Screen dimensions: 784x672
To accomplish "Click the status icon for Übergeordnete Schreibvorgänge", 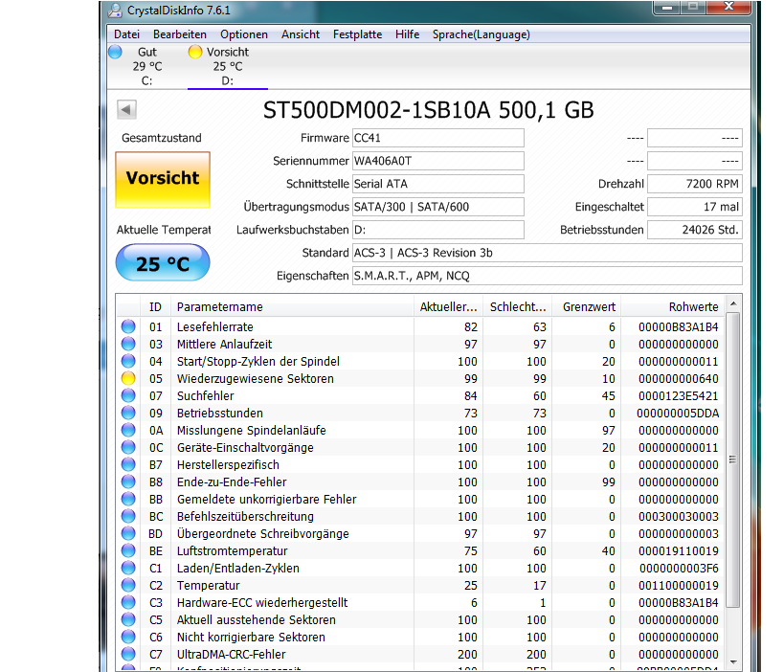I will point(128,533).
